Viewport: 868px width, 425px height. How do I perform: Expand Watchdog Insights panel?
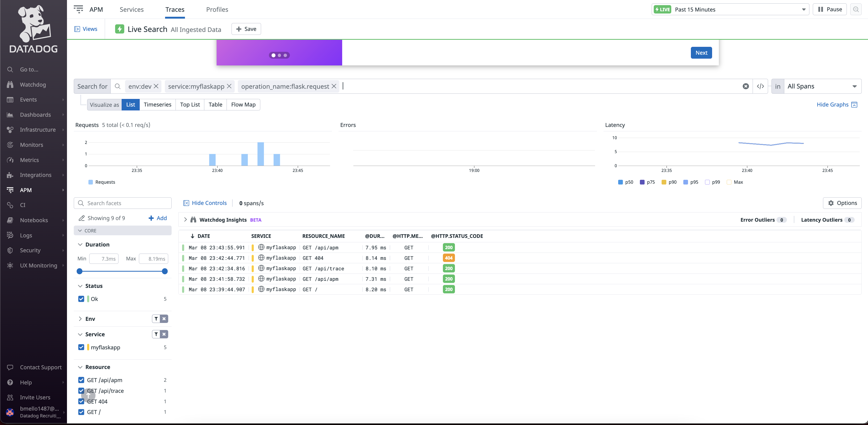tap(185, 220)
